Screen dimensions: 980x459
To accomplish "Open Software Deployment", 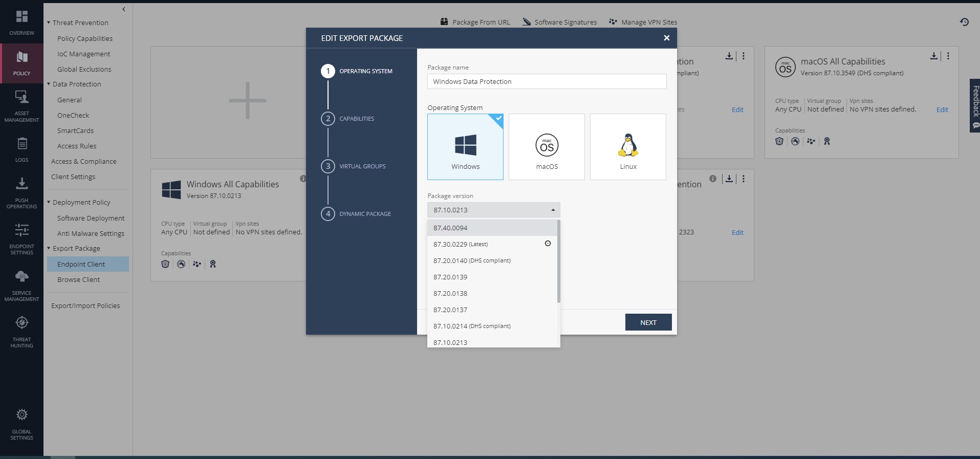I will coord(91,218).
